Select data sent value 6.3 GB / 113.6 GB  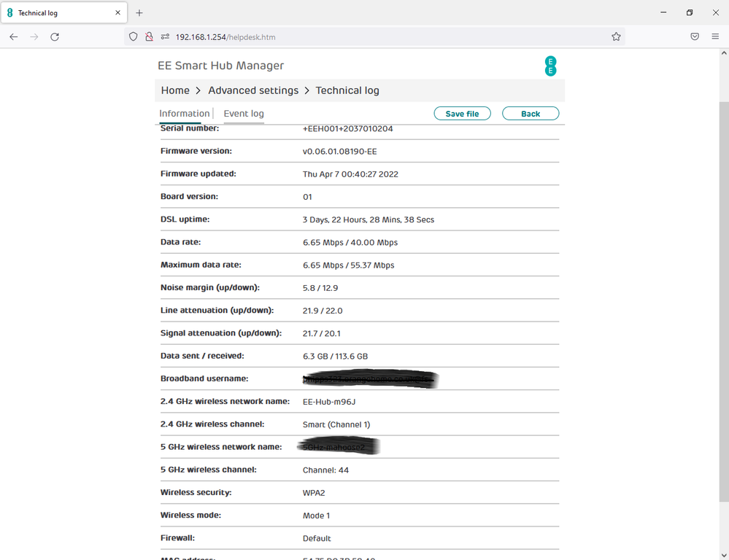click(x=335, y=357)
